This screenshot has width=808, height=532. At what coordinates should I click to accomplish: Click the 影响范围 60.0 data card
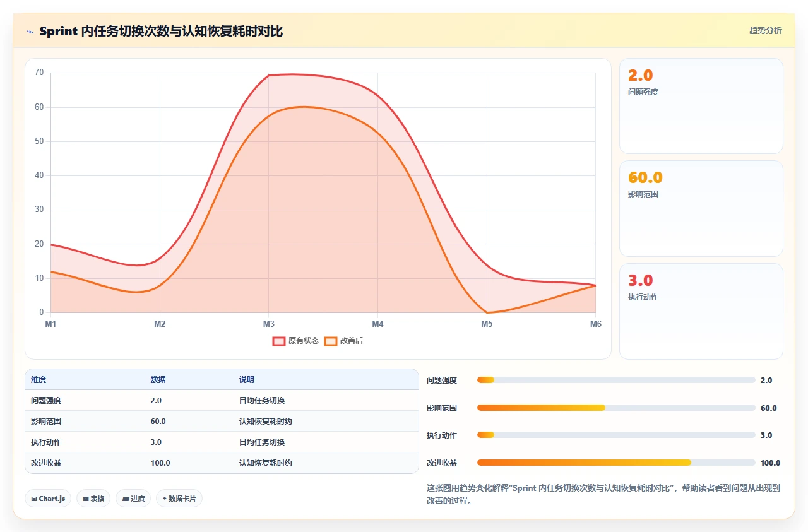[x=701, y=208]
